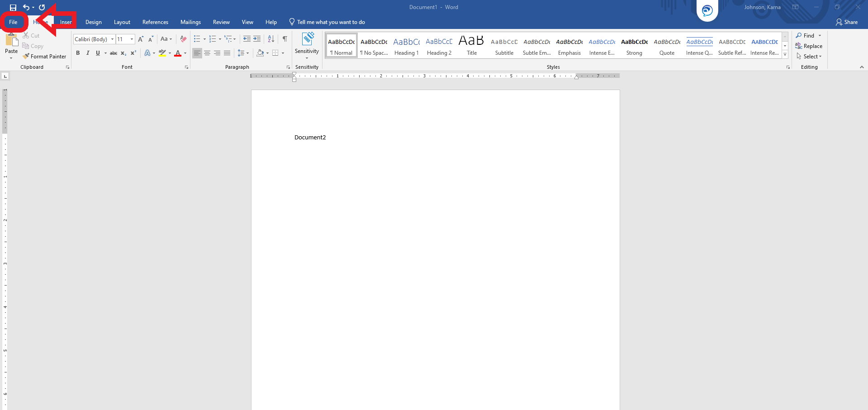Viewport: 868px width, 410px height.
Task: Click the Sort A-to-Z icon
Action: (271, 39)
